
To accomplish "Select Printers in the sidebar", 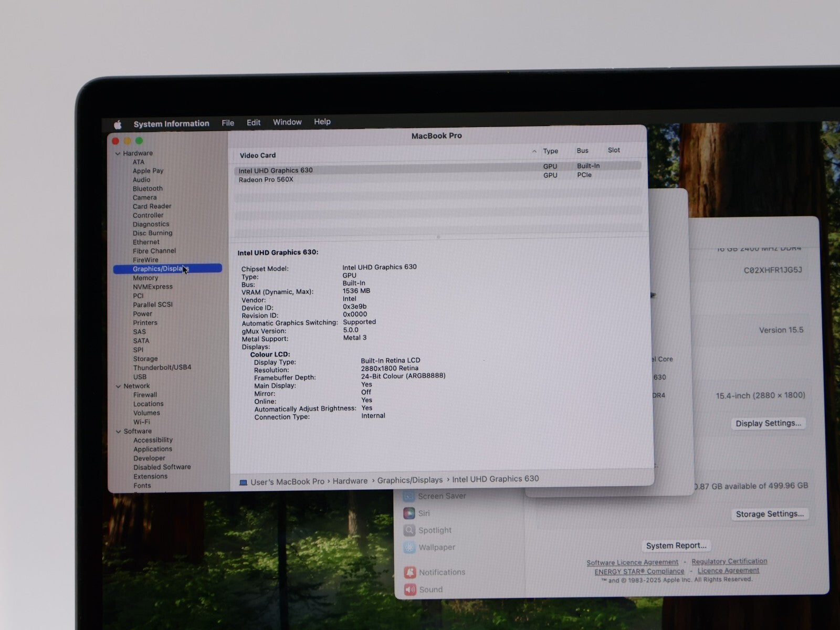I will (x=145, y=323).
